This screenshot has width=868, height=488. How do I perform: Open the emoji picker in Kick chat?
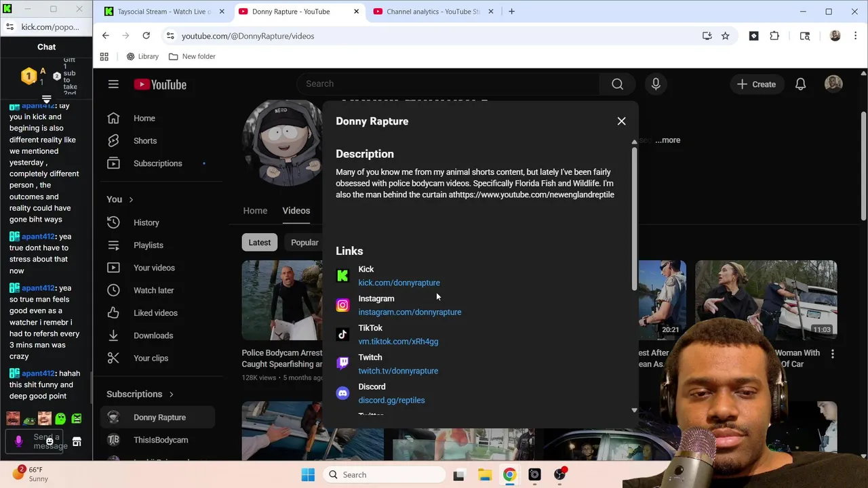pyautogui.click(x=50, y=441)
